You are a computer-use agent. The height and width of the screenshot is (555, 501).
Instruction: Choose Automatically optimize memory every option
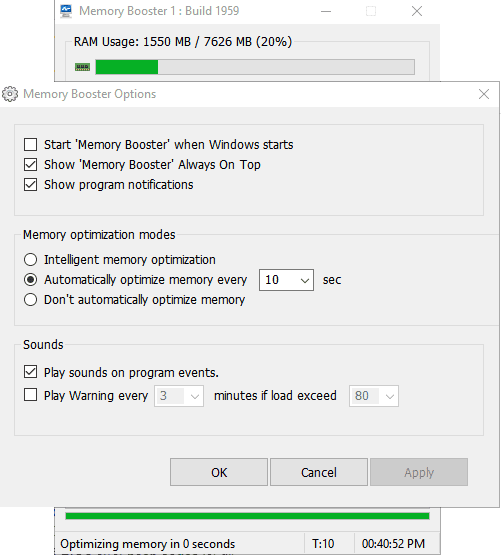(x=30, y=280)
